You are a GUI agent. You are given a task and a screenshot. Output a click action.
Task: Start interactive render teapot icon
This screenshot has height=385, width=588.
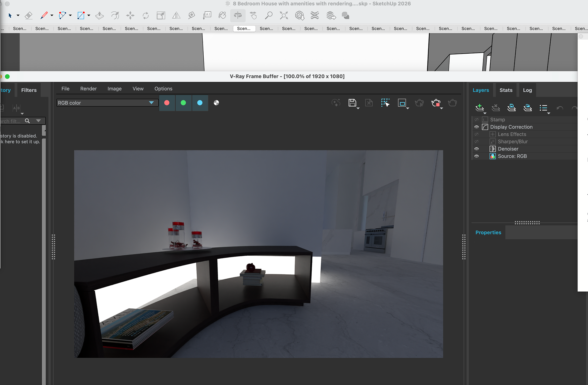(x=419, y=103)
